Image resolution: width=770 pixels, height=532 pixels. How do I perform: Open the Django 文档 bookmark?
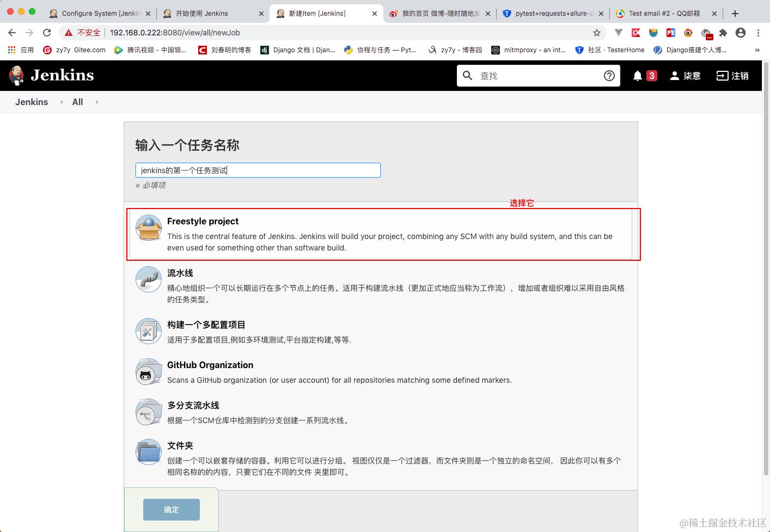point(298,50)
